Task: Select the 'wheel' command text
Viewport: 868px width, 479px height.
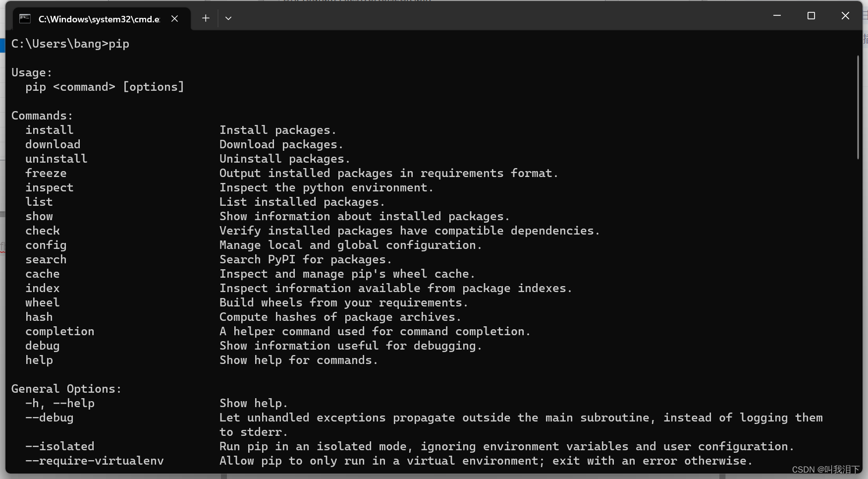Action: point(42,302)
